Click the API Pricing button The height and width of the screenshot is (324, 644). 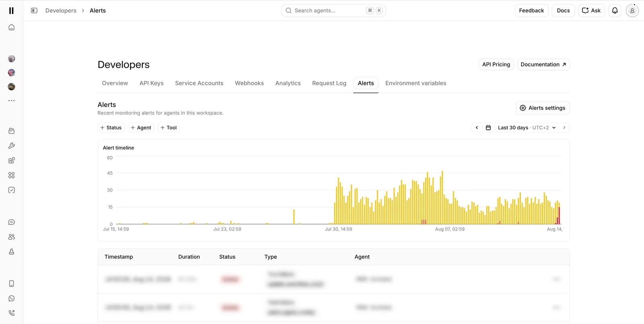pos(496,64)
